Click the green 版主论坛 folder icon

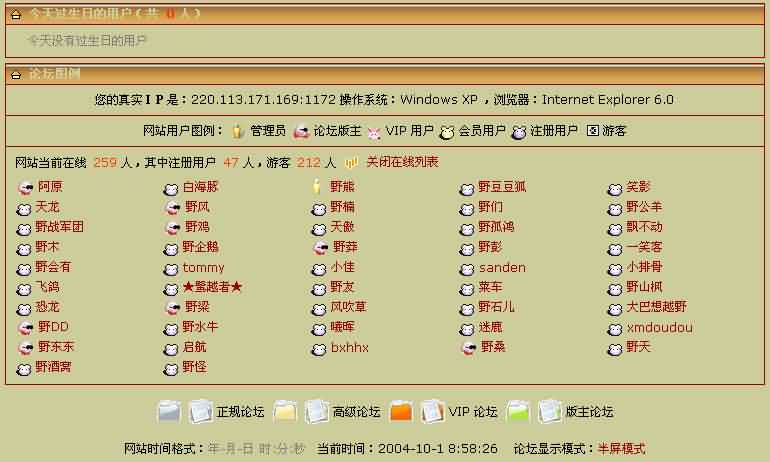point(518,411)
